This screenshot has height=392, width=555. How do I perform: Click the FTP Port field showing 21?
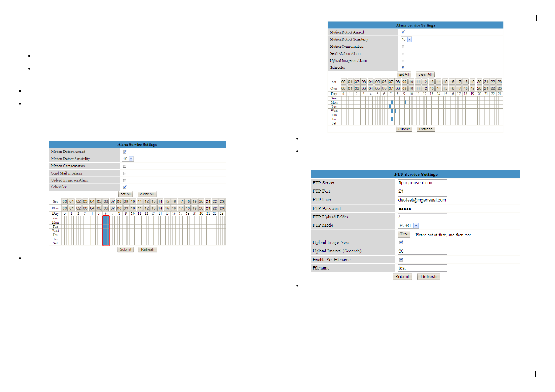[422, 191]
